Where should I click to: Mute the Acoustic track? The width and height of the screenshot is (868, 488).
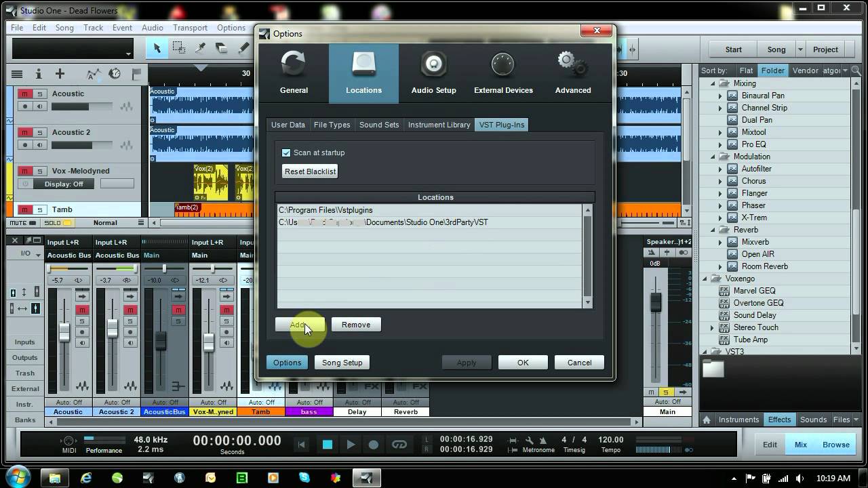tap(26, 94)
